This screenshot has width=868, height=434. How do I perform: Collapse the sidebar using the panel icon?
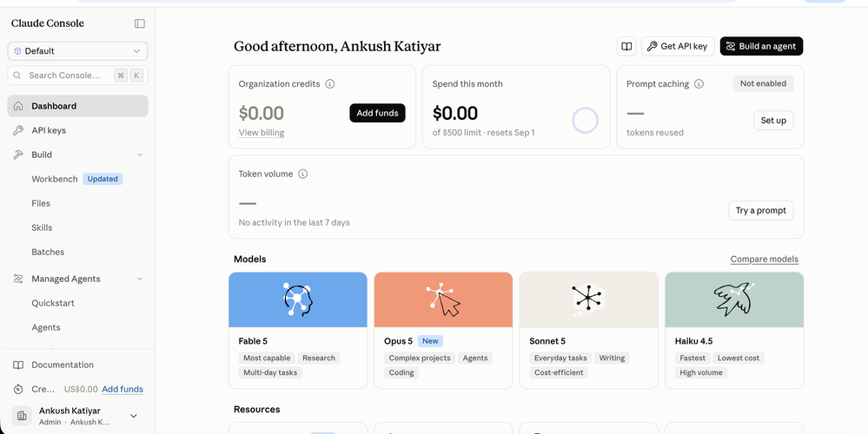click(x=140, y=23)
